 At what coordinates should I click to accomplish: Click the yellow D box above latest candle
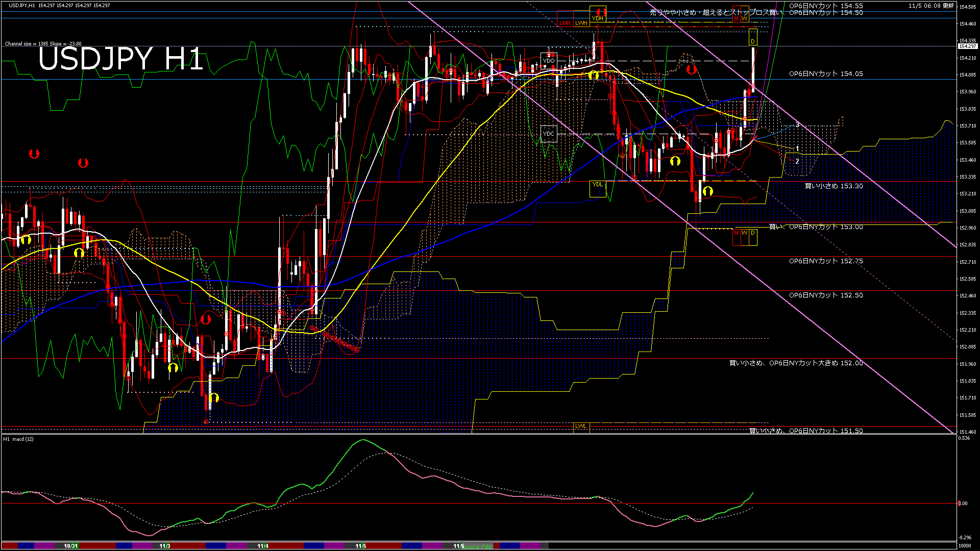click(753, 38)
